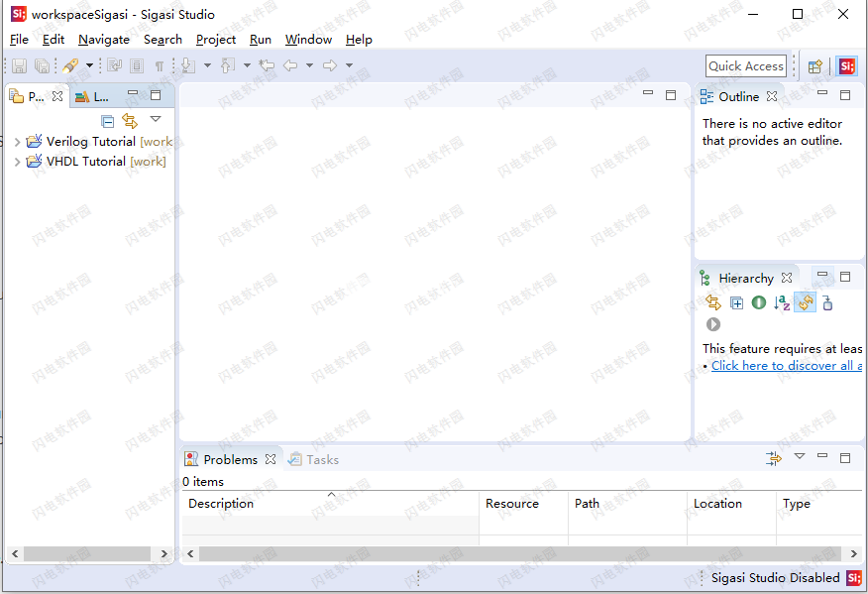Open dropdown beside the highlighter icon

tap(89, 65)
